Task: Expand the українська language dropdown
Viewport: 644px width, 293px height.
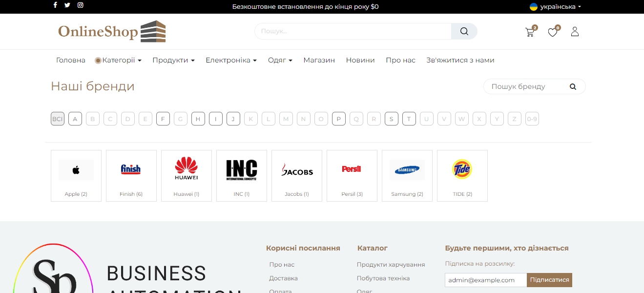Action: point(556,7)
